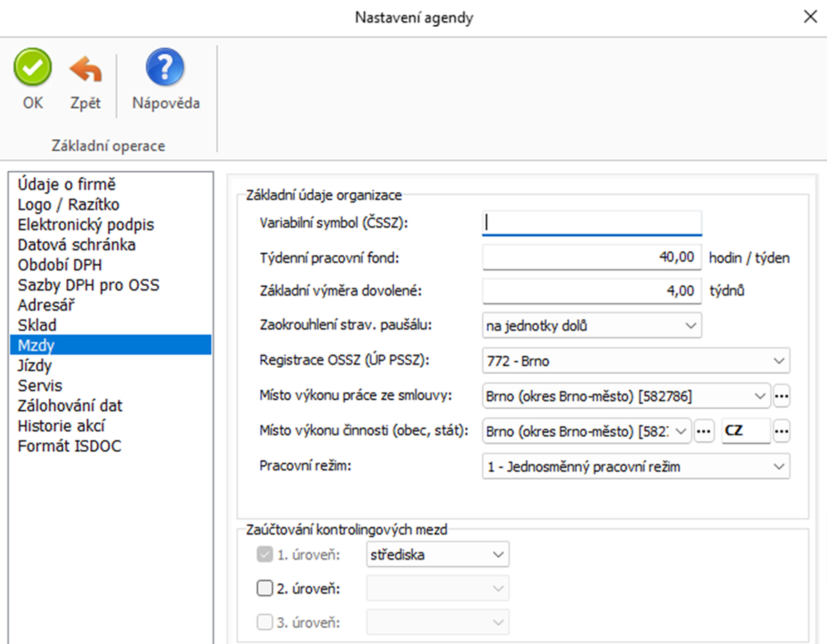Toggle the 3. úroveň checkbox

click(x=265, y=623)
